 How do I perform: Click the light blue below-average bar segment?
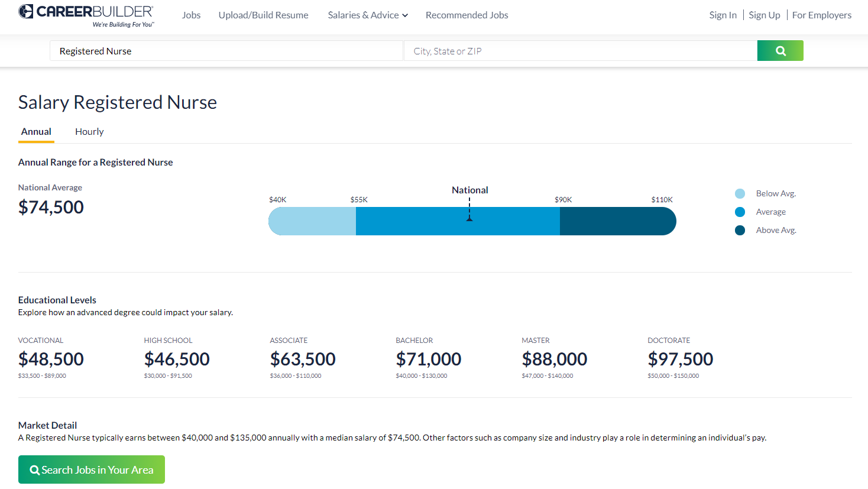tap(312, 221)
